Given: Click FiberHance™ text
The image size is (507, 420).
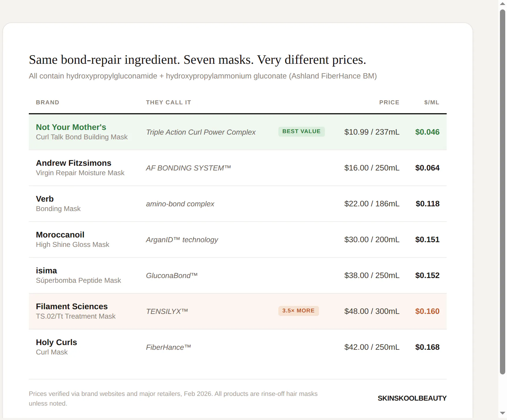Looking at the screenshot, I should [168, 347].
